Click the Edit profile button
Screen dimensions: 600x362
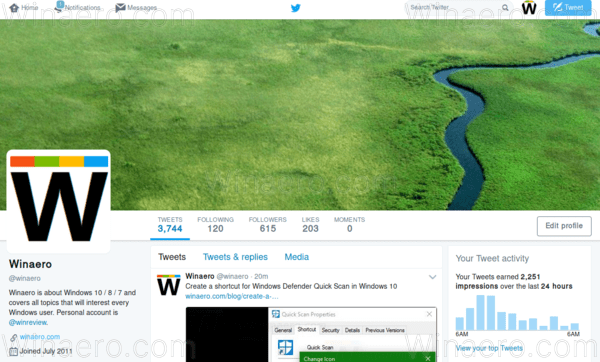564,226
